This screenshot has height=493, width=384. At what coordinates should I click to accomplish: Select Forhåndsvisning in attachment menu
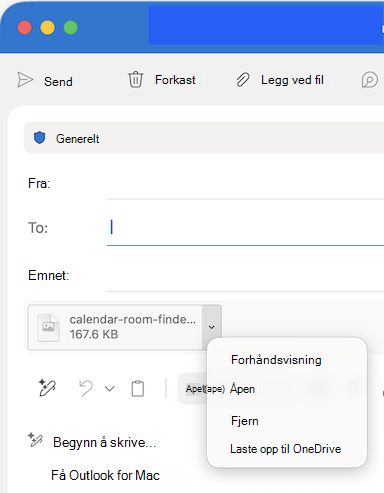(x=276, y=360)
